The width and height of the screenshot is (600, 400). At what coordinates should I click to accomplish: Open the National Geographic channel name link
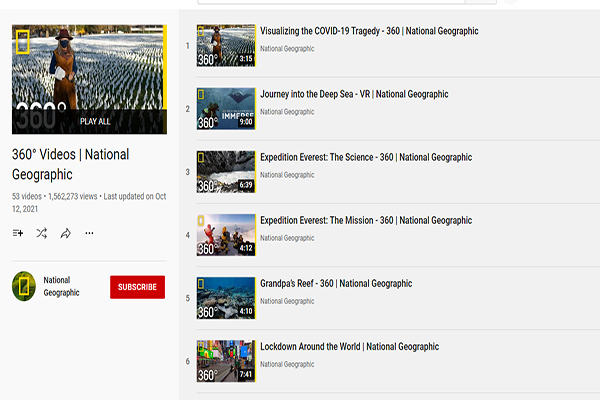click(x=62, y=286)
